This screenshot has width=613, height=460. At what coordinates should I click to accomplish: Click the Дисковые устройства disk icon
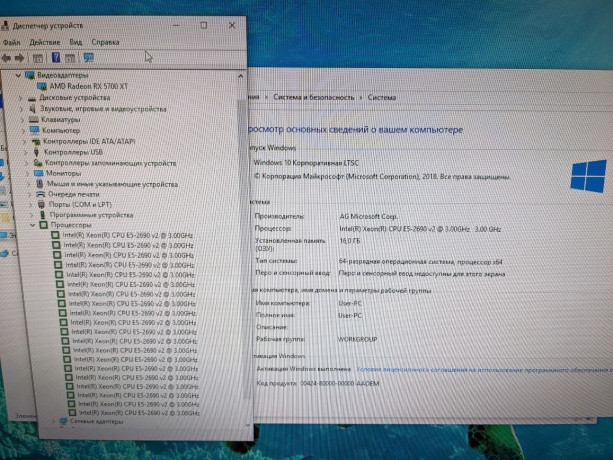pyautogui.click(x=32, y=98)
